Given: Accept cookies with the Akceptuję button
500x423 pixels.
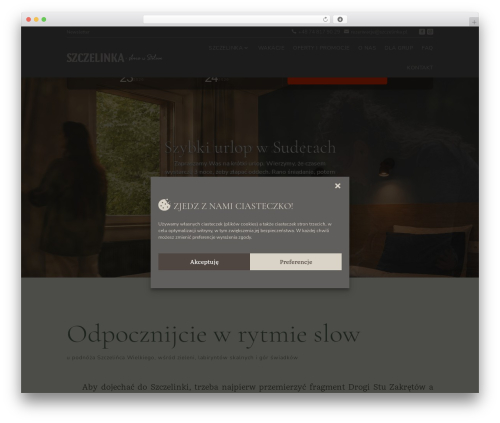Looking at the screenshot, I should click(x=204, y=262).
